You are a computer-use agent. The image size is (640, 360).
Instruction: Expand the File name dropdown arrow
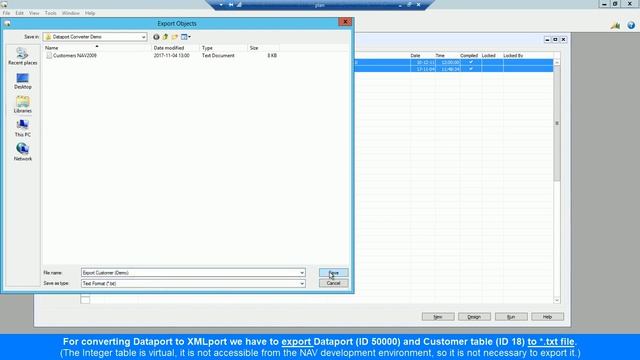302,273
